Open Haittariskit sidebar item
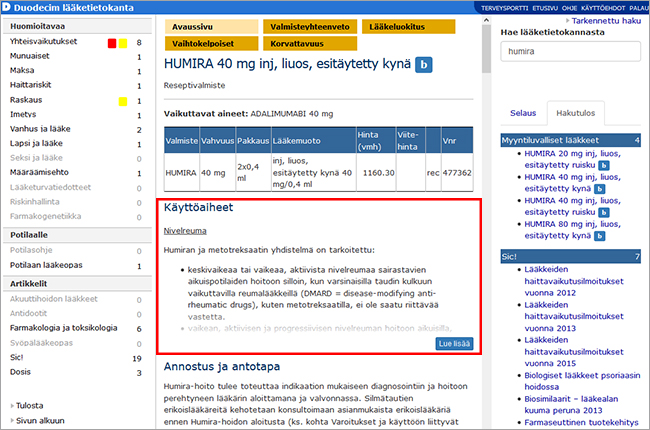The image size is (650, 430). tap(30, 85)
